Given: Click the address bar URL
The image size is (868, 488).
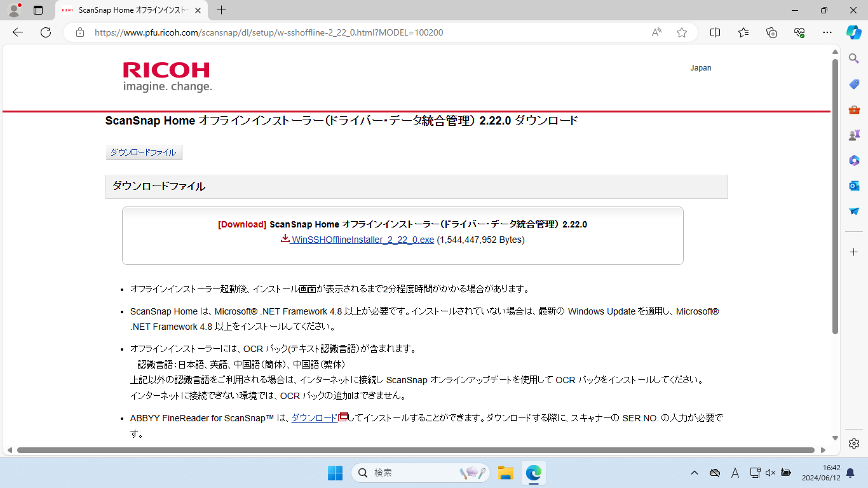Looking at the screenshot, I should tap(269, 32).
